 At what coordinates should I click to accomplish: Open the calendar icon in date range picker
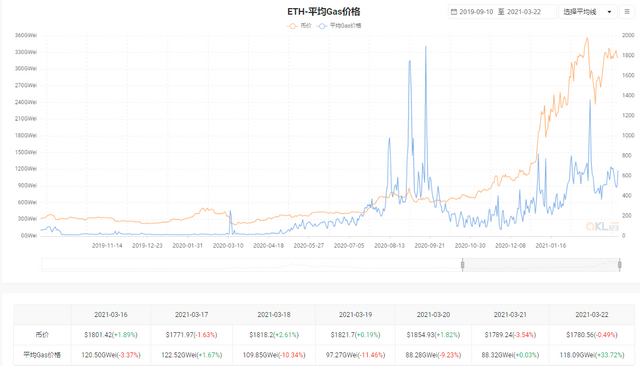[x=453, y=12]
